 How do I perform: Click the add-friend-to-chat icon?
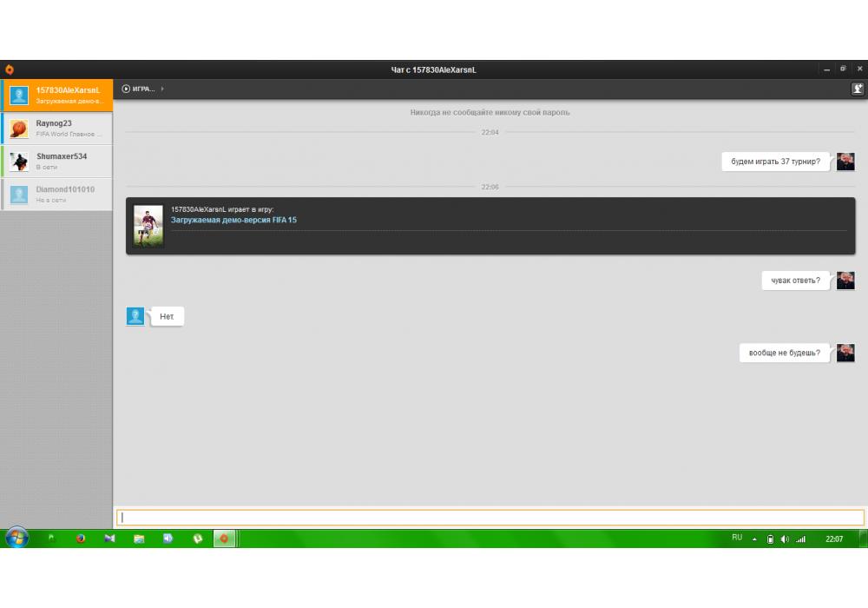click(x=857, y=89)
